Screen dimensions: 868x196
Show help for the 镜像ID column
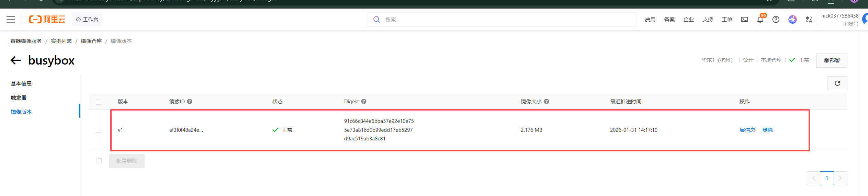tap(190, 101)
